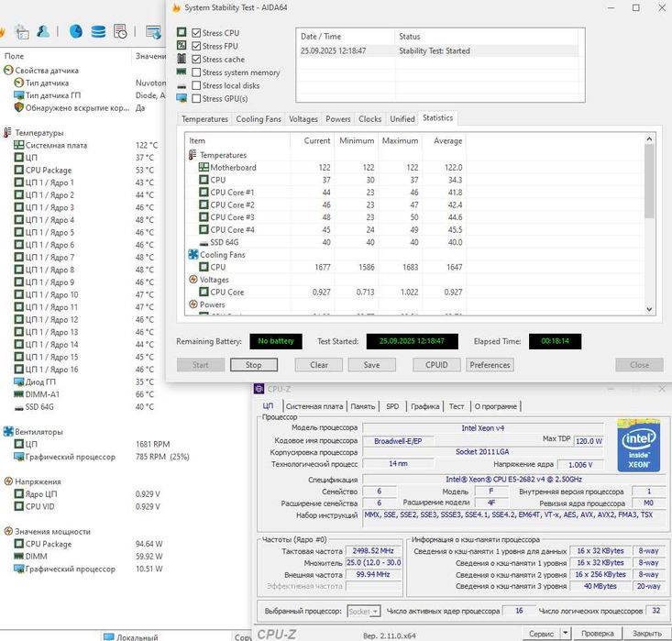Click the Save button
The height and width of the screenshot is (641, 672).
point(371,365)
